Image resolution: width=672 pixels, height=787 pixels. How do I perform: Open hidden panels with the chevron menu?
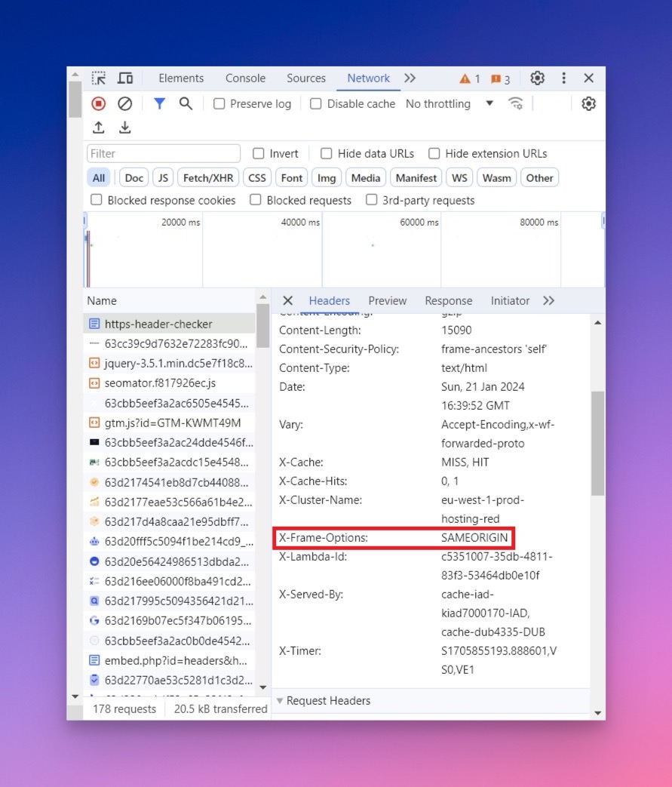click(410, 78)
